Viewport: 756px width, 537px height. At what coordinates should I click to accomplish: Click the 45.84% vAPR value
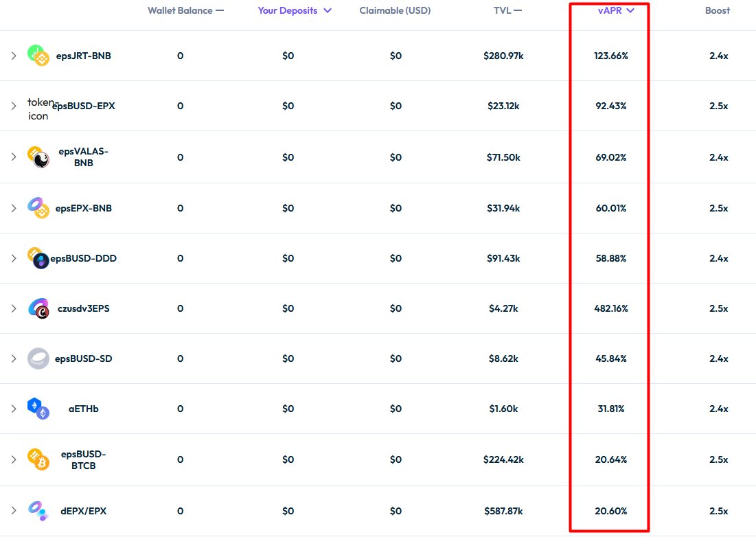[611, 358]
